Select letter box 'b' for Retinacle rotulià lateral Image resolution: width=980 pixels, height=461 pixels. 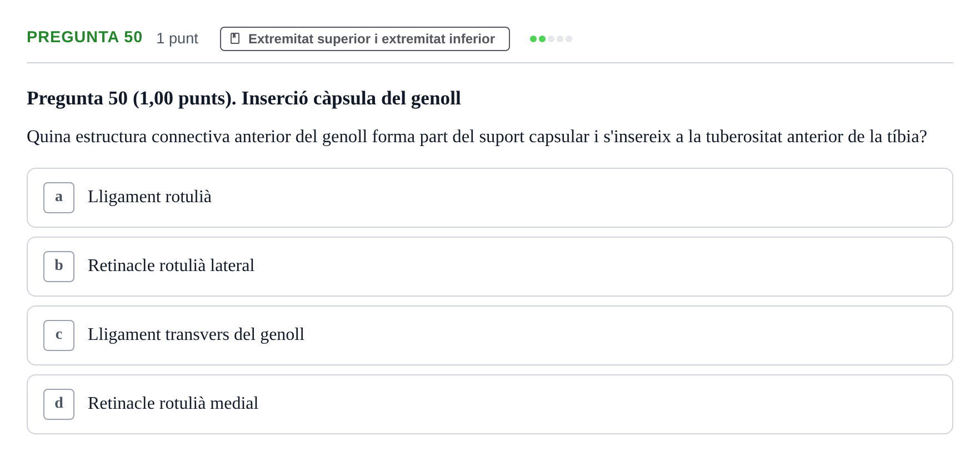[59, 267]
